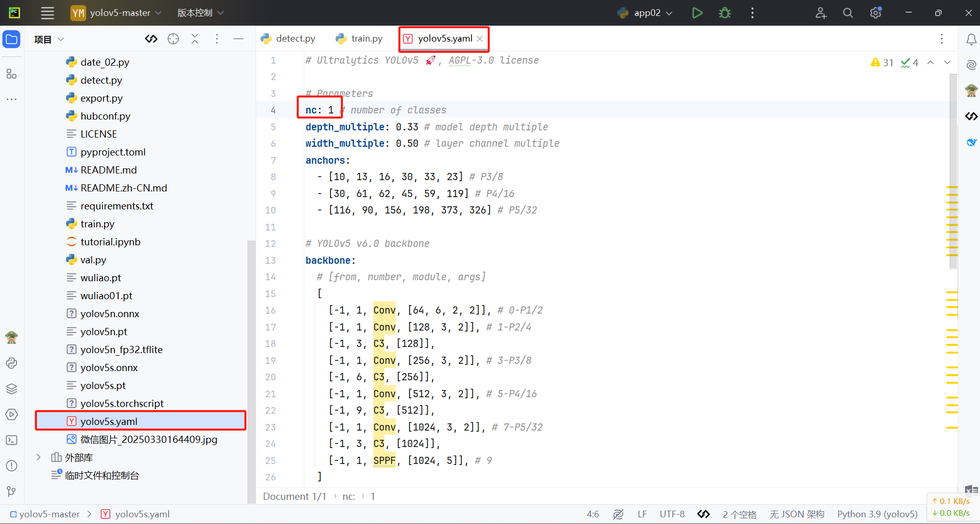
Task: Click yolov5s.yaml breadcrumb in navigation bar
Action: (x=136, y=514)
